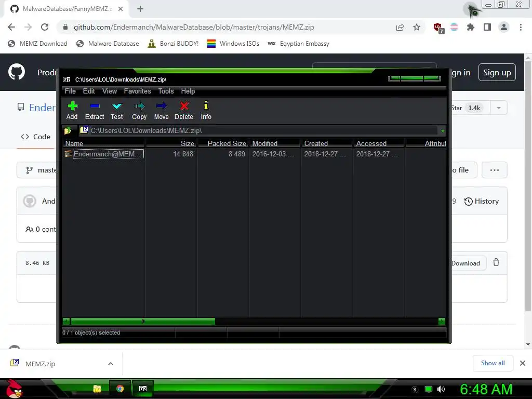Open the Windows ISOs bookmark
The height and width of the screenshot is (399, 532).
(233, 44)
